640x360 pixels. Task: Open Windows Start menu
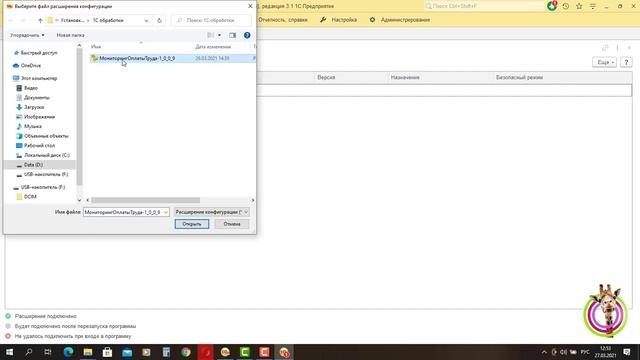tap(9, 352)
